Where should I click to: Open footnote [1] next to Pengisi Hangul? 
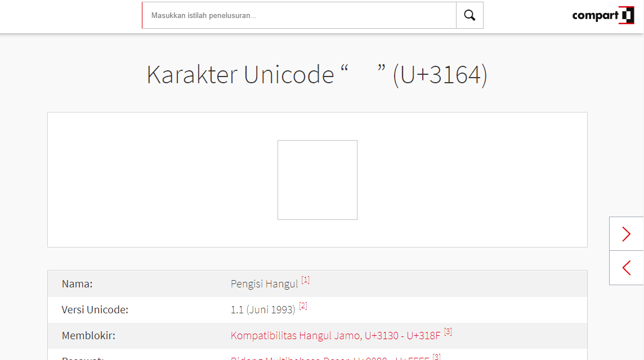point(305,280)
